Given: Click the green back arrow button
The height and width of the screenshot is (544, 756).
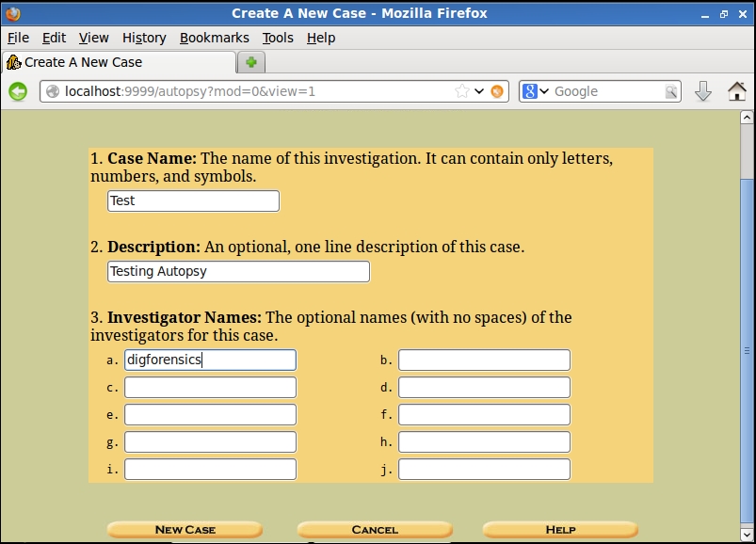Looking at the screenshot, I should [x=18, y=91].
